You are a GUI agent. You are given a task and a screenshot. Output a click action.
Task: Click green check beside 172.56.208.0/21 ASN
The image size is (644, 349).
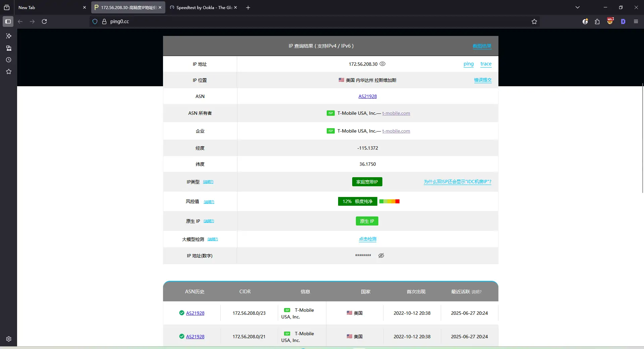182,336
